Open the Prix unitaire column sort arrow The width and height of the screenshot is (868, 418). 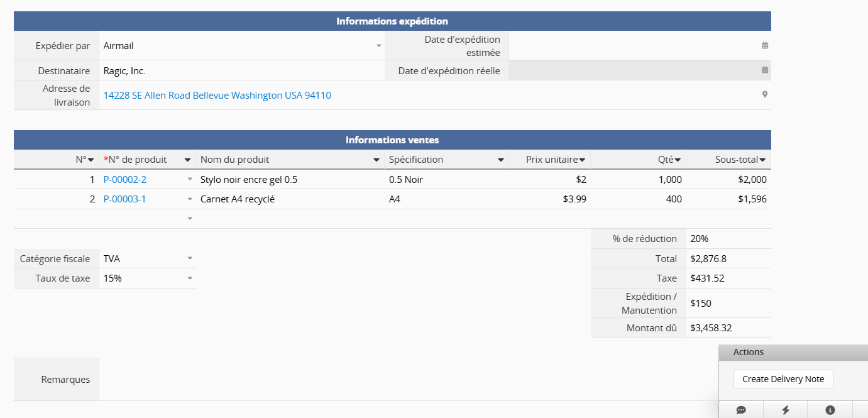pyautogui.click(x=582, y=160)
